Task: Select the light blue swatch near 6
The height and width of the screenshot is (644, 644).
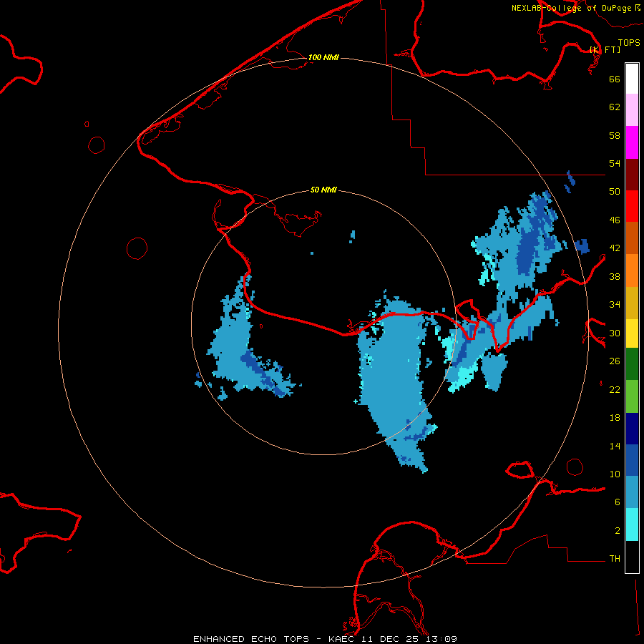Action: pos(632,492)
